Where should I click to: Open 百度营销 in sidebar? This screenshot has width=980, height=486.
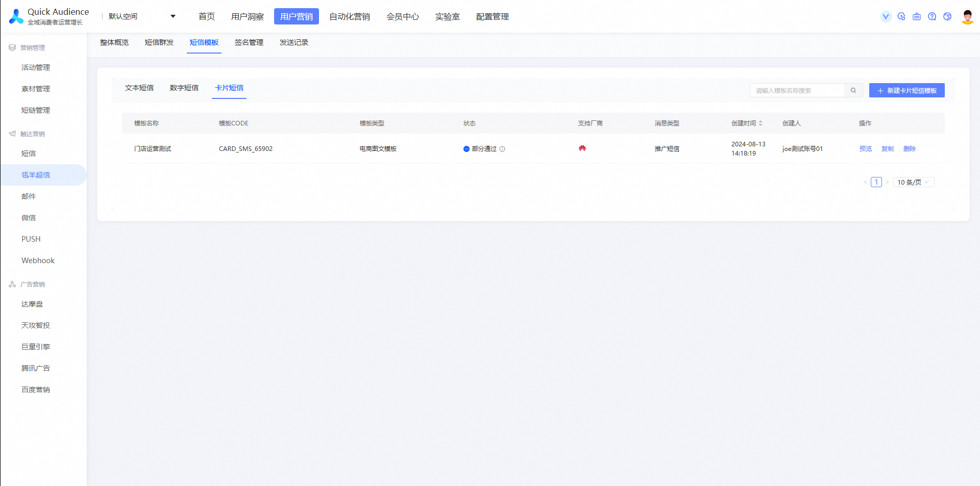tap(36, 390)
